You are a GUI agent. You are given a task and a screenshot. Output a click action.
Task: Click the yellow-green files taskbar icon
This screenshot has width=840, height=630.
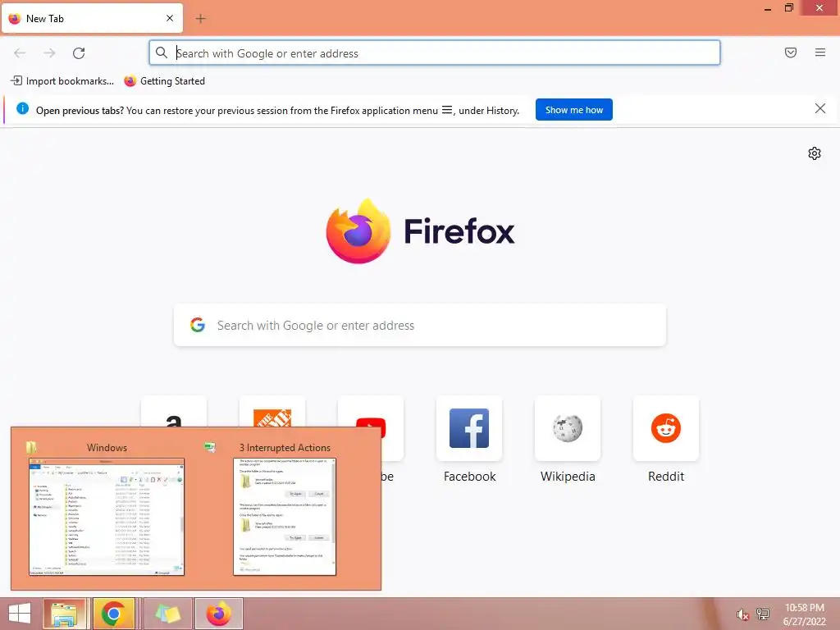(x=167, y=614)
